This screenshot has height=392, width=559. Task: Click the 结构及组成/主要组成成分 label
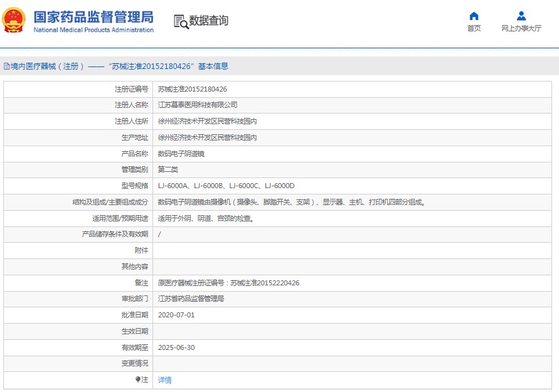110,202
